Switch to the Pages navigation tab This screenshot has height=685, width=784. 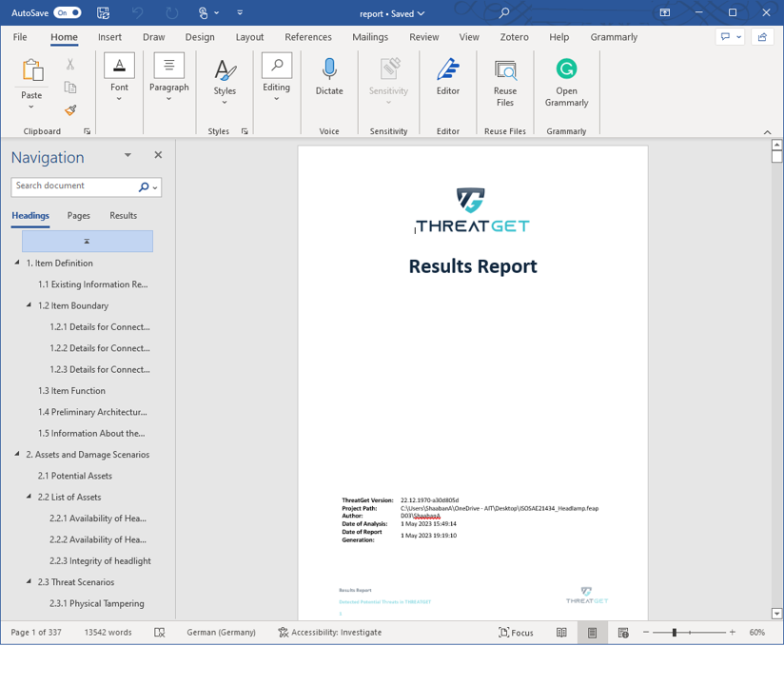point(79,216)
